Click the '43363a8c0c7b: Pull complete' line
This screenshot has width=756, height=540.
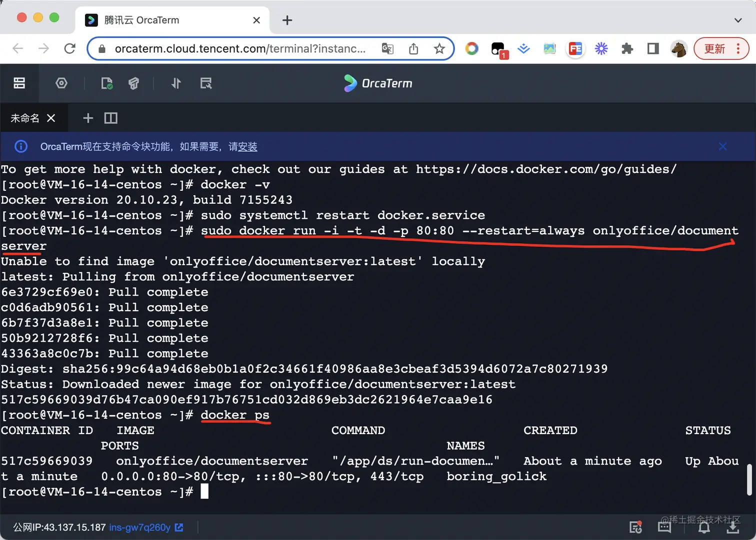coord(104,354)
